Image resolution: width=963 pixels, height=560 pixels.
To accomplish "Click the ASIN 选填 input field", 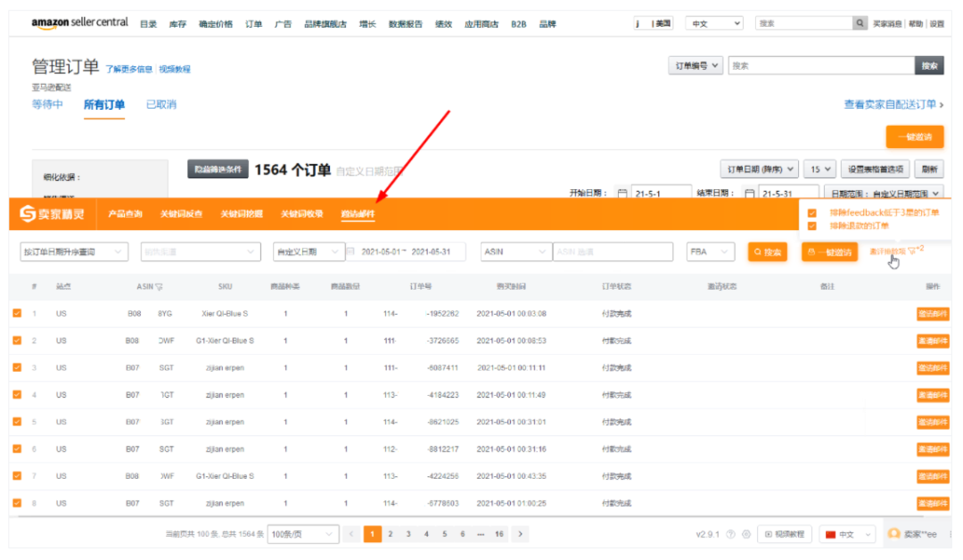I will point(613,251).
